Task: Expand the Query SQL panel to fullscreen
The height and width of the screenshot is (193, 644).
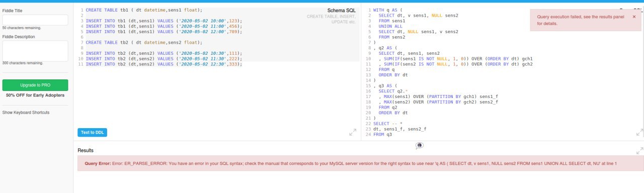Action: click(639, 132)
